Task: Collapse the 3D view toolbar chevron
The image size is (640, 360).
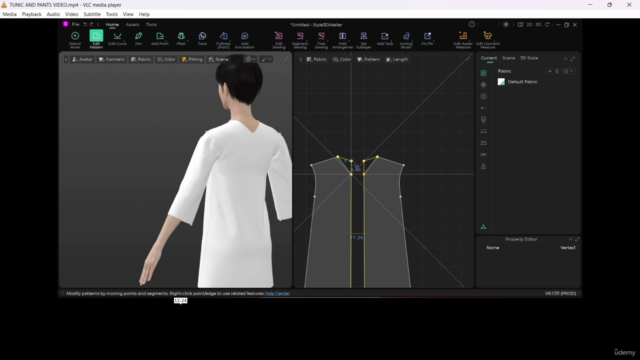Action: click(66, 60)
